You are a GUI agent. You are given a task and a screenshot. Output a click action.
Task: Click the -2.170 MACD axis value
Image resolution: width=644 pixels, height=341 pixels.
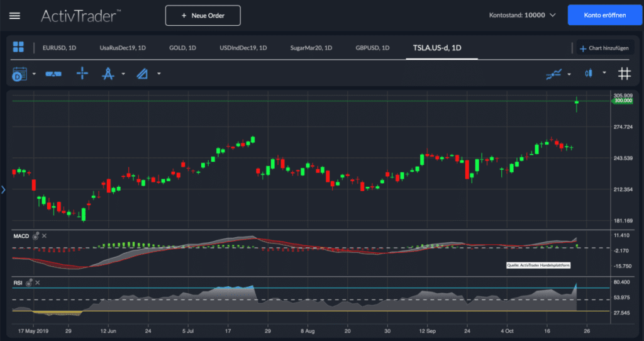622,250
